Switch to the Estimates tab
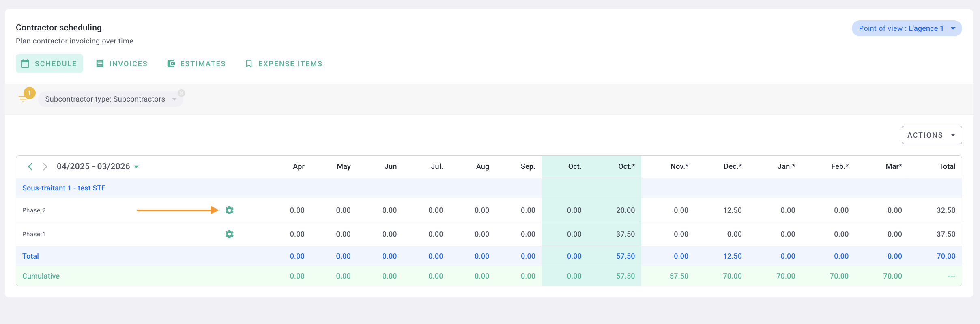 (196, 64)
